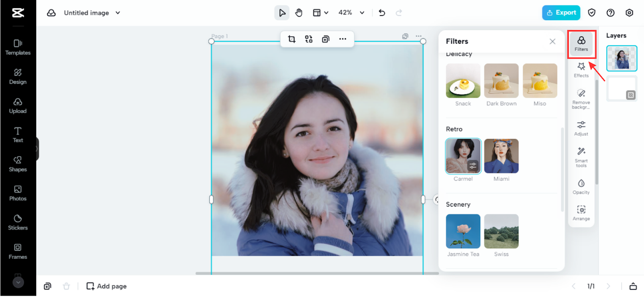Click the Scenery category heading
644x299 pixels.
click(x=458, y=205)
